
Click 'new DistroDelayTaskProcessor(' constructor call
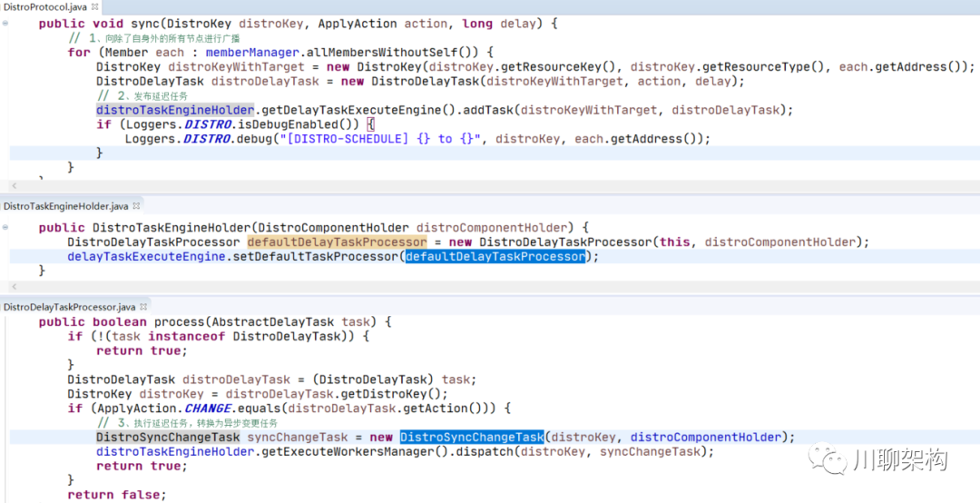pyautogui.click(x=552, y=242)
